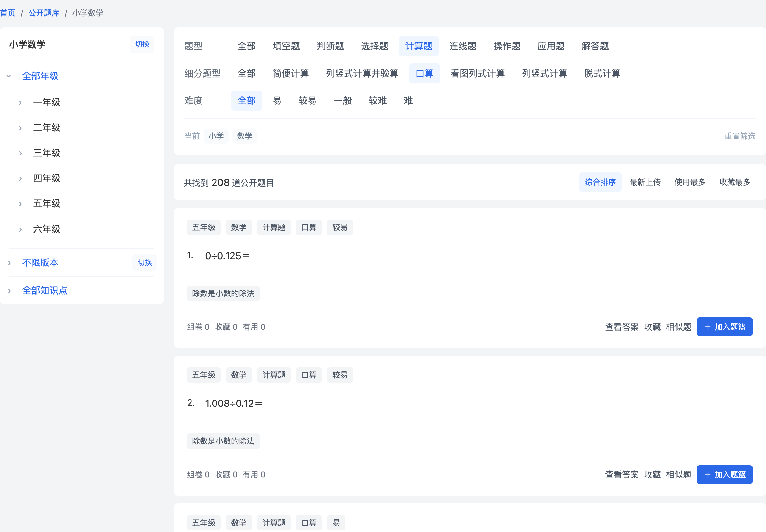Click 重置筛选 to reset filters
The image size is (766, 532).
740,136
